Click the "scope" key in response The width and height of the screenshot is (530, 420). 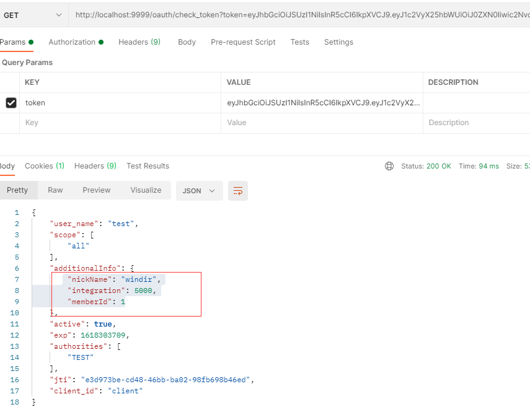tap(65, 235)
